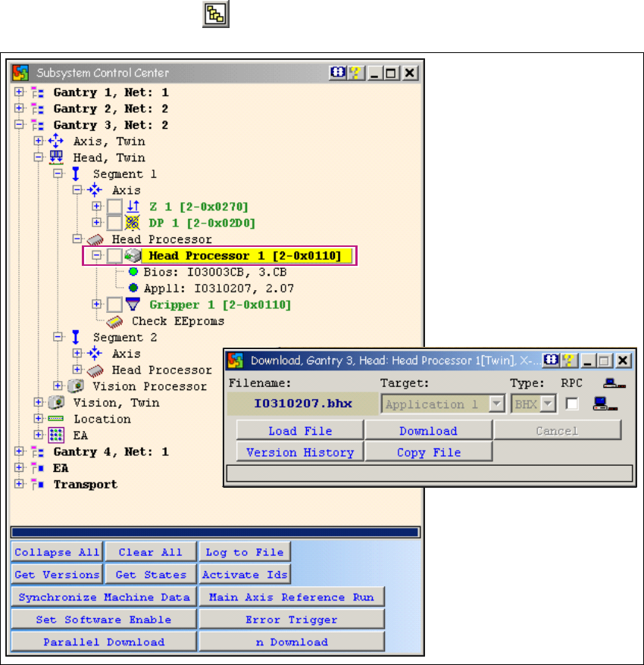The image size is (644, 665).
Task: Click the Activate Ids button
Action: pyautogui.click(x=245, y=574)
